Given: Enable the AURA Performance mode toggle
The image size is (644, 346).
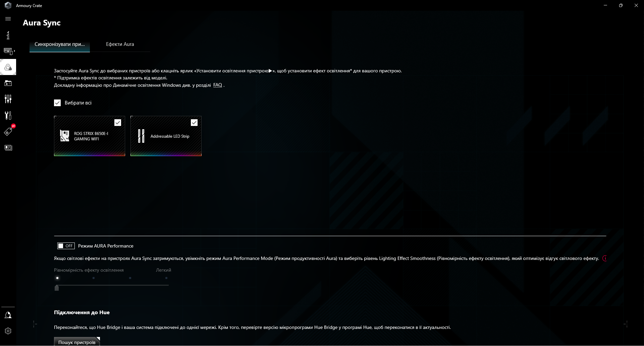Looking at the screenshot, I should [66, 246].
